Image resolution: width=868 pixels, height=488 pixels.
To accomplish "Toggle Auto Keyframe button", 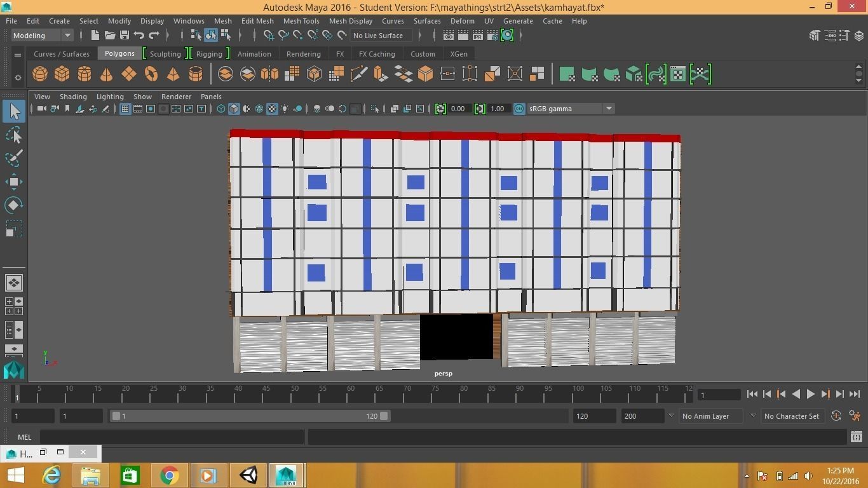I will [x=836, y=416].
